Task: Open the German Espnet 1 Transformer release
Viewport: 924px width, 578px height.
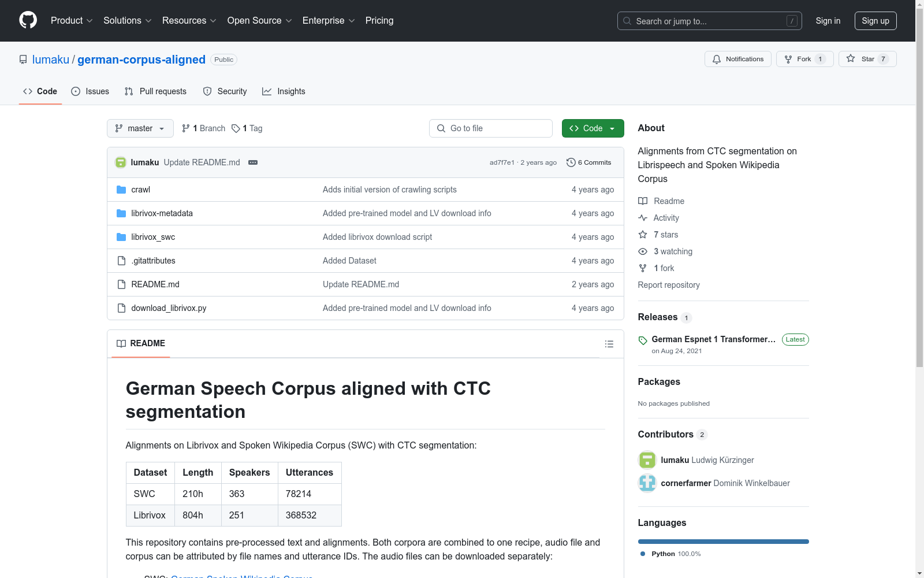Action: (x=714, y=339)
